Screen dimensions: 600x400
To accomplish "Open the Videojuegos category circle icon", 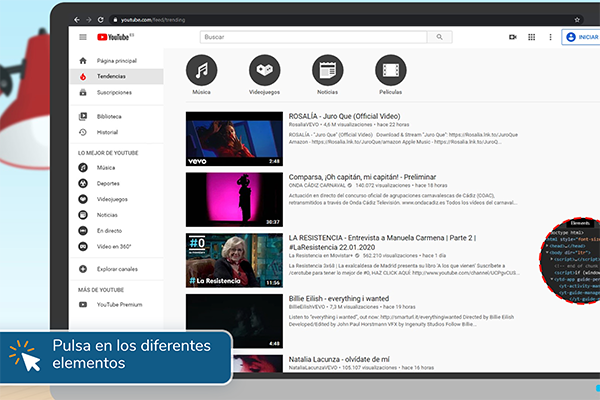I will (264, 70).
